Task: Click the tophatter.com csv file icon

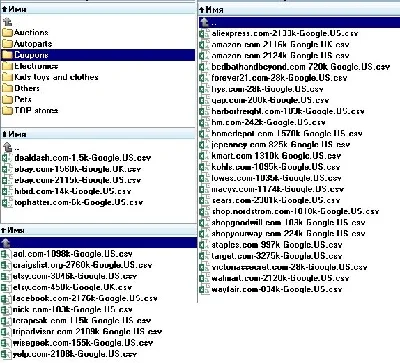Action: point(6,202)
